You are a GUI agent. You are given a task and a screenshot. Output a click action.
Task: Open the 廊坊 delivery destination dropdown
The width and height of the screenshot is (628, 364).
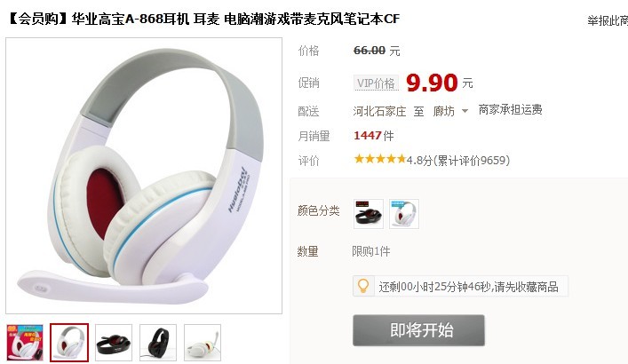tap(450, 111)
